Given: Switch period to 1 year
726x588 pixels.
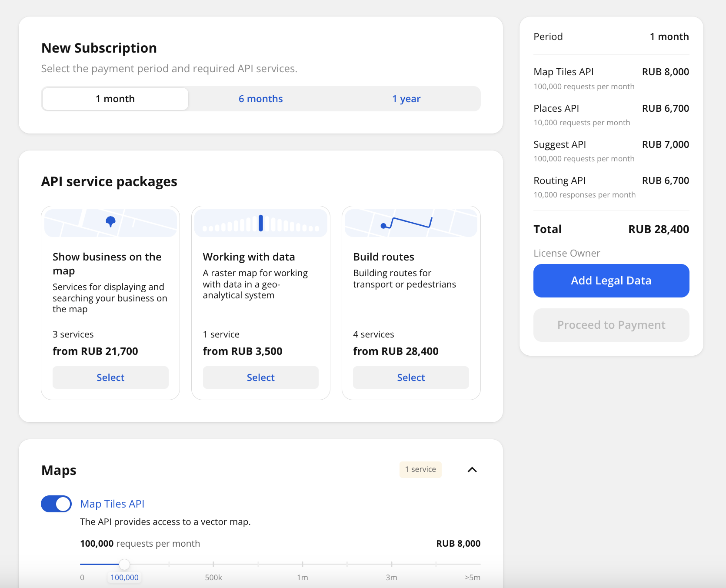Looking at the screenshot, I should (406, 99).
